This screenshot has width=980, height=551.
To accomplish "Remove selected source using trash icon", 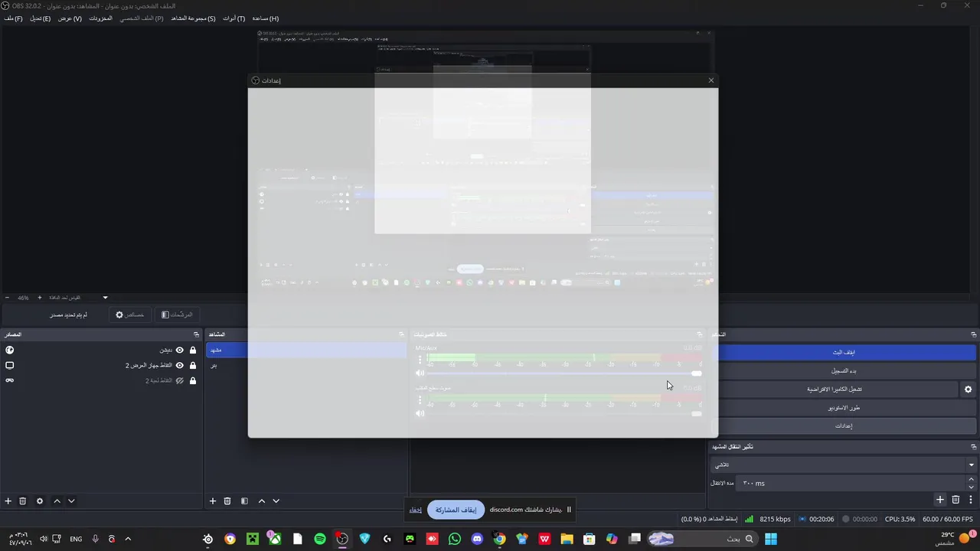I will (23, 501).
